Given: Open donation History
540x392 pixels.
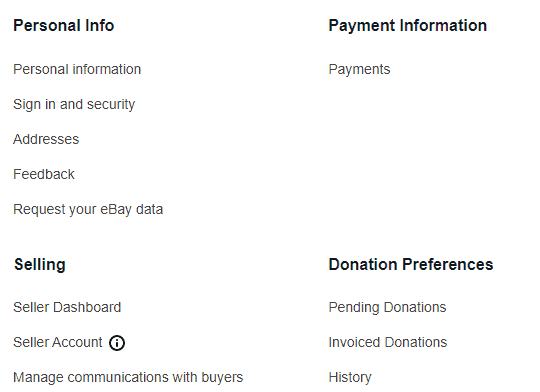Looking at the screenshot, I should [350, 378].
